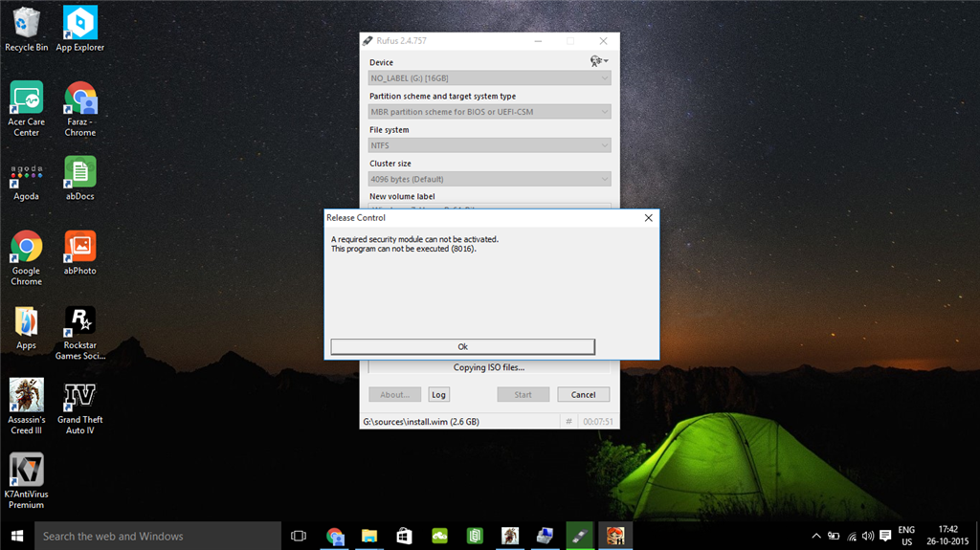
Task: Open the K7AntiVirus Premium shortcut
Action: pyautogui.click(x=26, y=480)
